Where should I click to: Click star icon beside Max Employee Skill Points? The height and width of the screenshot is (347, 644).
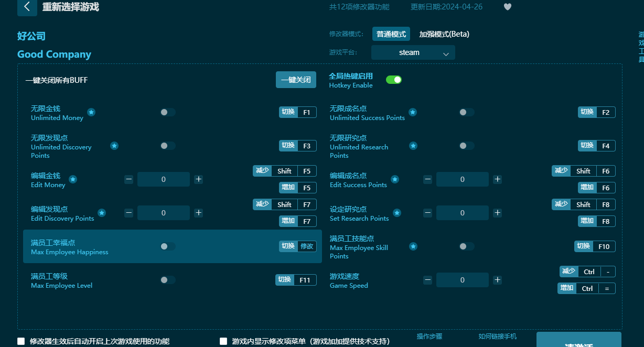click(x=413, y=246)
